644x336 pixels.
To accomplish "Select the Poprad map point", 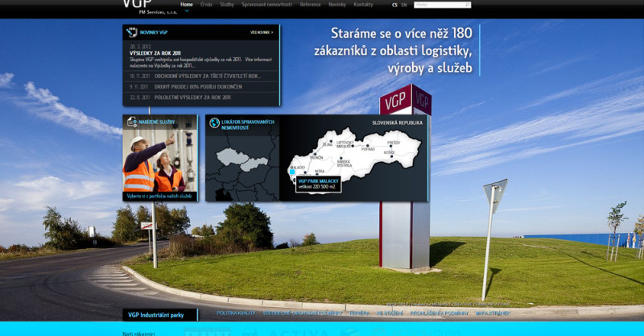I will (x=369, y=146).
